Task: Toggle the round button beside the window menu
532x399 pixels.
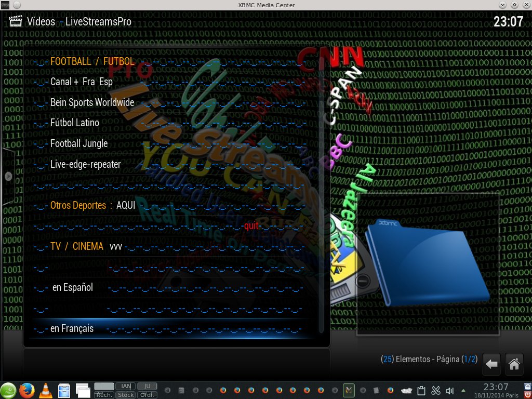Action: pyautogui.click(x=17, y=5)
